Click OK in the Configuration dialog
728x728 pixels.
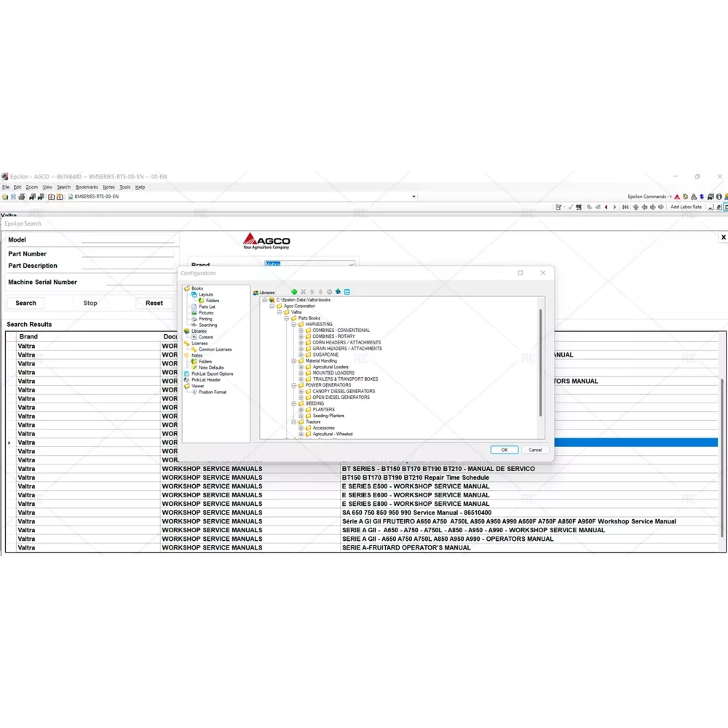point(504,450)
